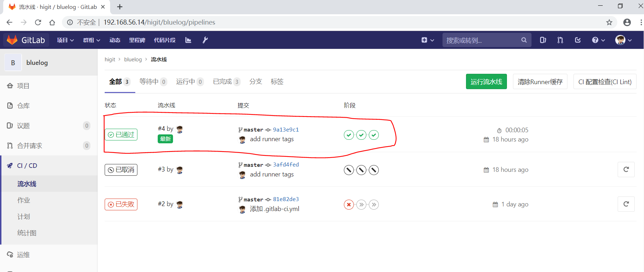644x272 pixels.
Task: Open the admin area wrench icon
Action: 205,40
